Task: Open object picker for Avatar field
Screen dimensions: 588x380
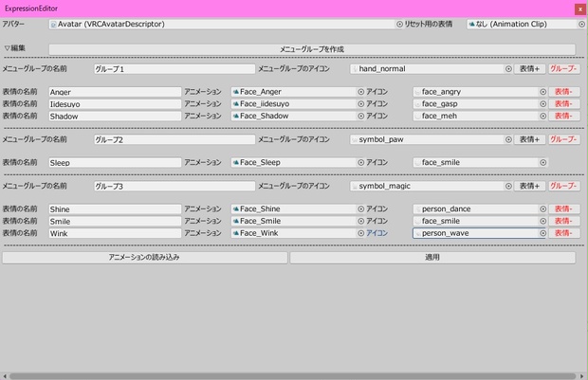Action: coord(399,25)
